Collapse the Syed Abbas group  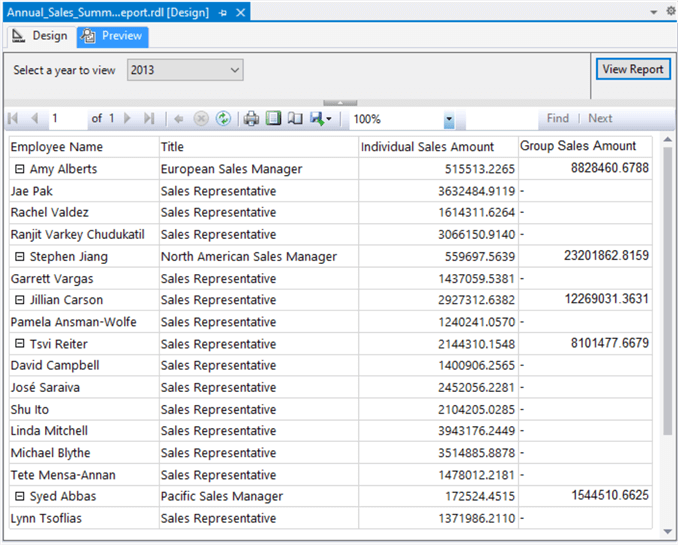(19, 497)
